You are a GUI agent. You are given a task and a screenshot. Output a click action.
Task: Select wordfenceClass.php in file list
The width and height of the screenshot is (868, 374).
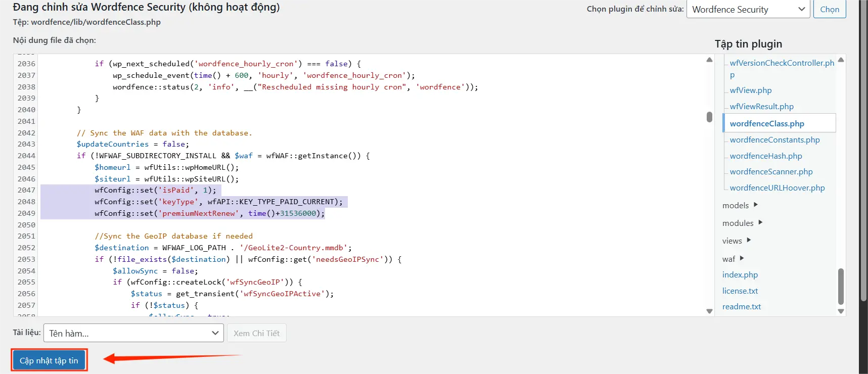[766, 123]
